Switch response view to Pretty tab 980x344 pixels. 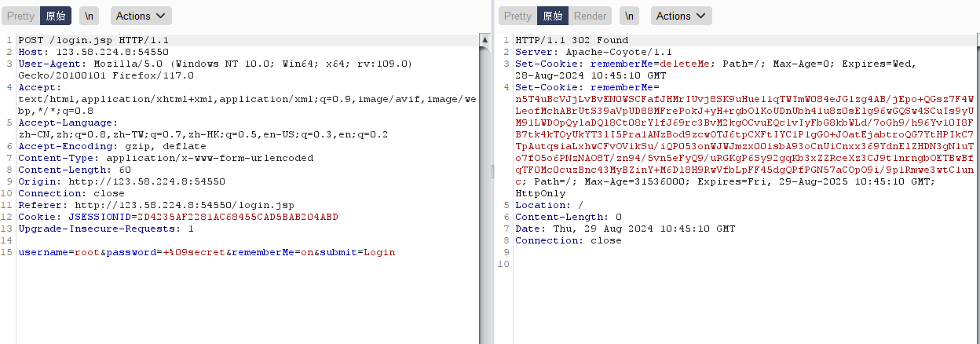click(517, 16)
